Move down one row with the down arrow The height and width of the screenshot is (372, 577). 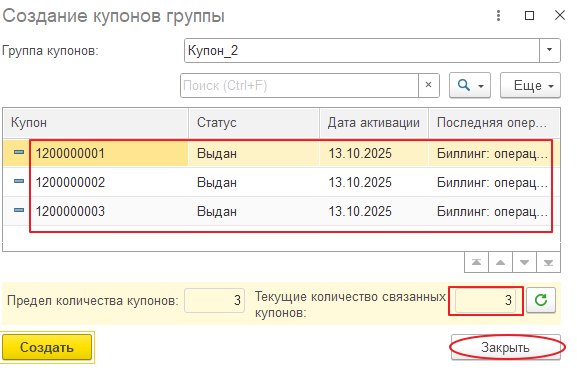click(524, 262)
